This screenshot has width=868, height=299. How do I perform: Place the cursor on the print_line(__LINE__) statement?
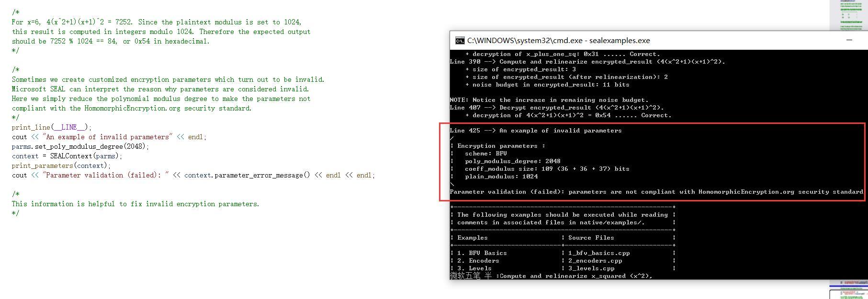coord(52,127)
